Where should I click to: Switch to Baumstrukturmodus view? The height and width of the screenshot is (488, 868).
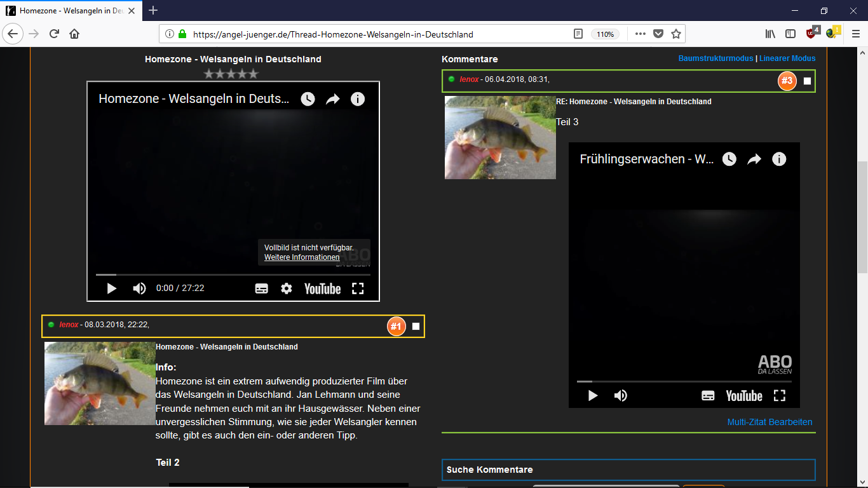(x=715, y=58)
